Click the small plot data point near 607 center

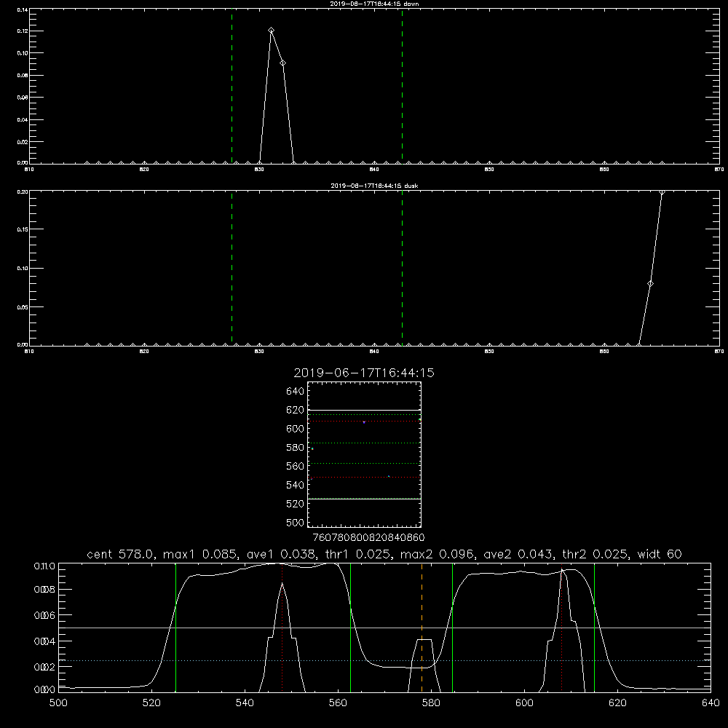click(x=364, y=422)
